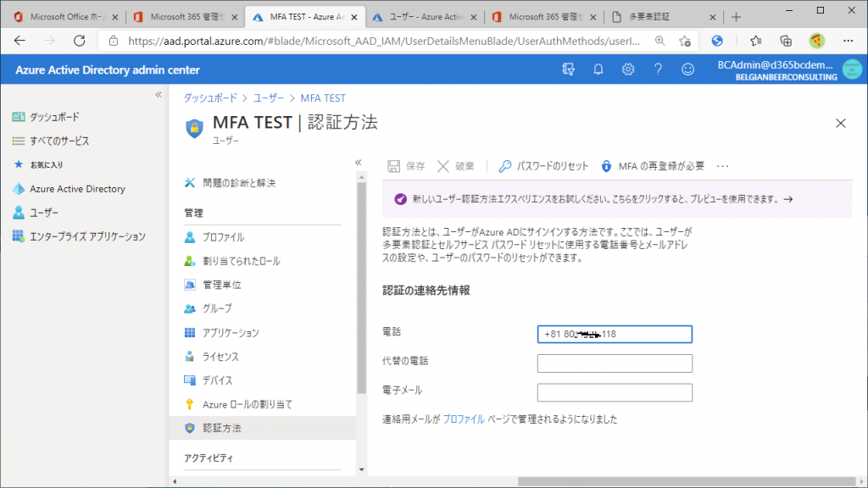Close the MFA TEST blade
Screen dimensions: 868x488
point(840,124)
